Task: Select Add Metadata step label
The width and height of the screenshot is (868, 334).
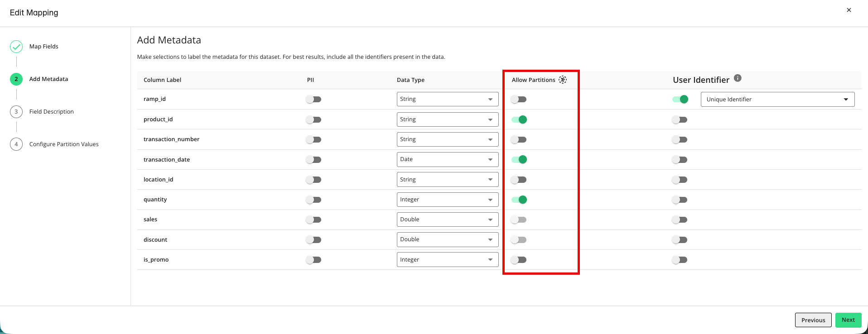Action: [x=49, y=79]
